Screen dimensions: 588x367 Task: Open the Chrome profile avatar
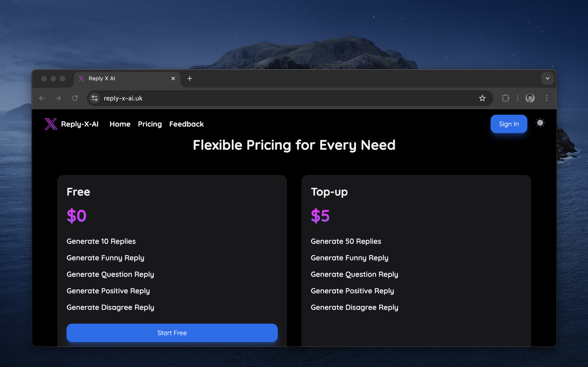coord(530,98)
